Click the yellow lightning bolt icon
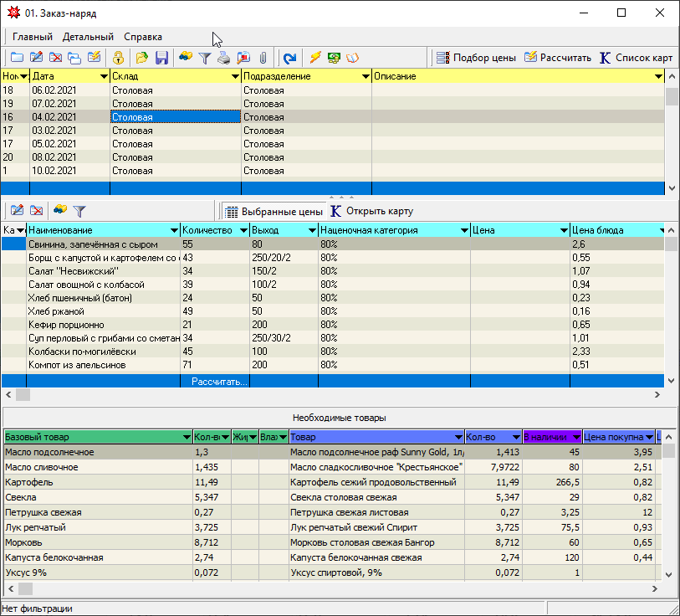Screen dimensions: 680x616 [x=314, y=58]
